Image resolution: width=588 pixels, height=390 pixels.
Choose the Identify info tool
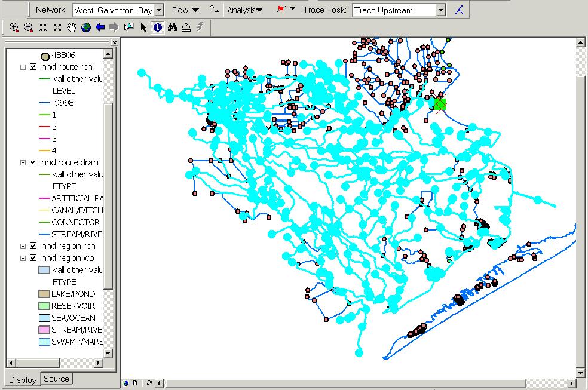tap(158, 27)
